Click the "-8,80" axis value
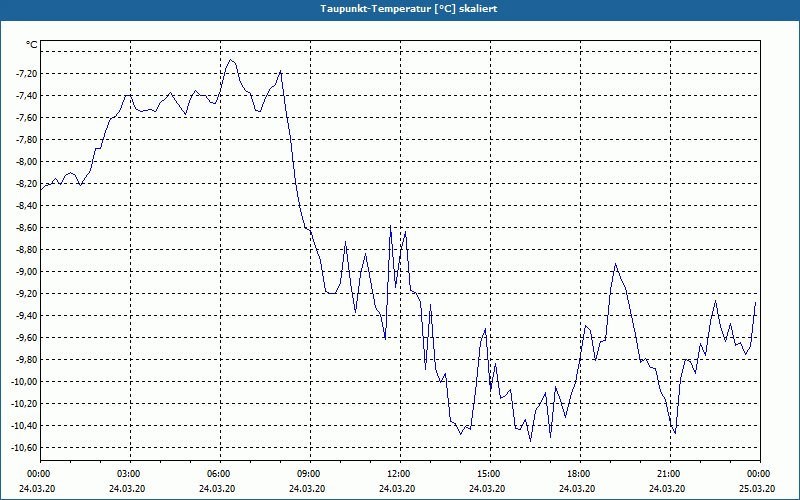The width and height of the screenshot is (800, 500). [27, 249]
